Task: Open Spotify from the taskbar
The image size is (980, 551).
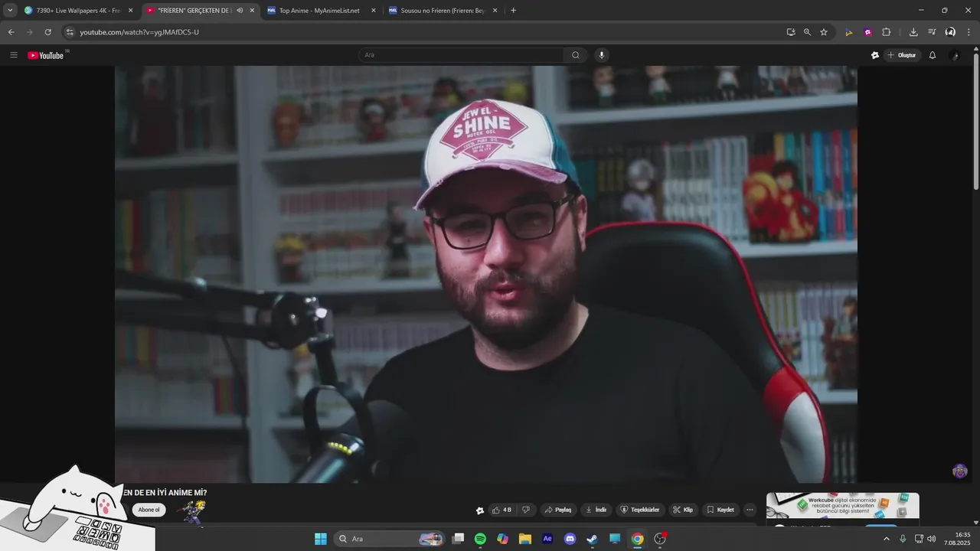Action: pos(480,539)
